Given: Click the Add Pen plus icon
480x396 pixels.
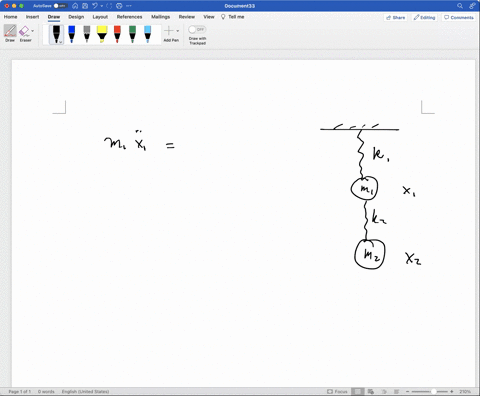Looking at the screenshot, I should point(169,31).
